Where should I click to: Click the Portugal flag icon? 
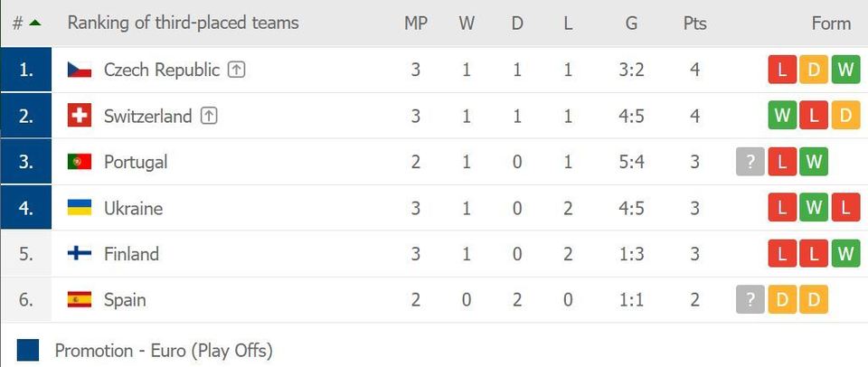(80, 162)
